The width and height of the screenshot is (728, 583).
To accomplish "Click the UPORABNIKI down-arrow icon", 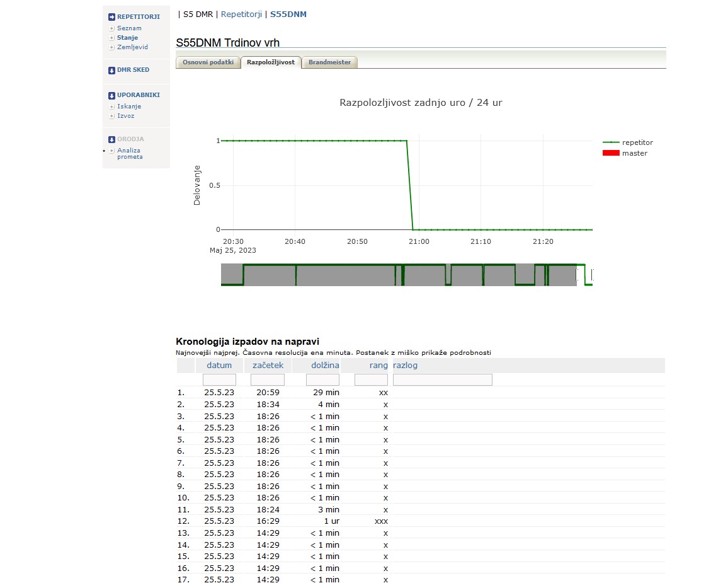I will tap(111, 96).
